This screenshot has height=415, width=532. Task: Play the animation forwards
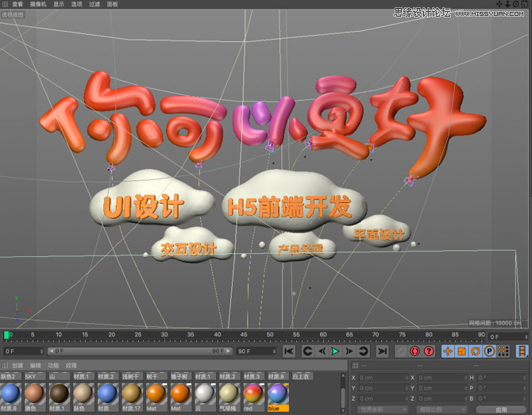[x=335, y=352]
